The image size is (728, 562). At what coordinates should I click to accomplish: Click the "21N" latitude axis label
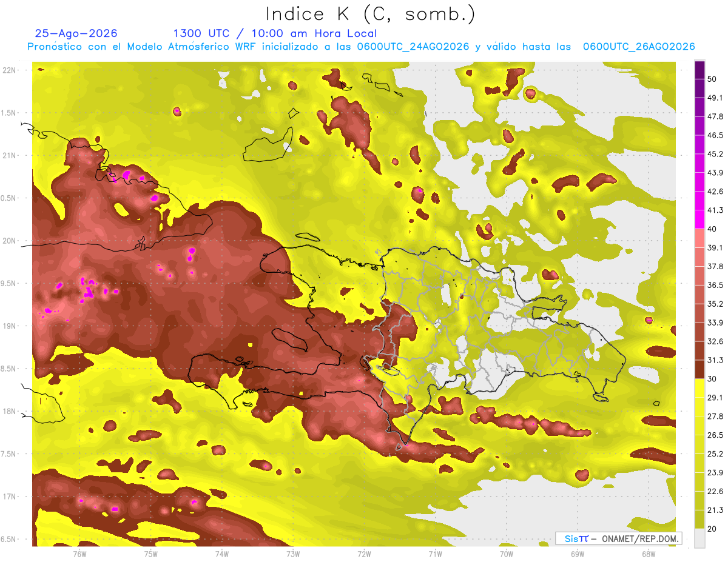10,155
